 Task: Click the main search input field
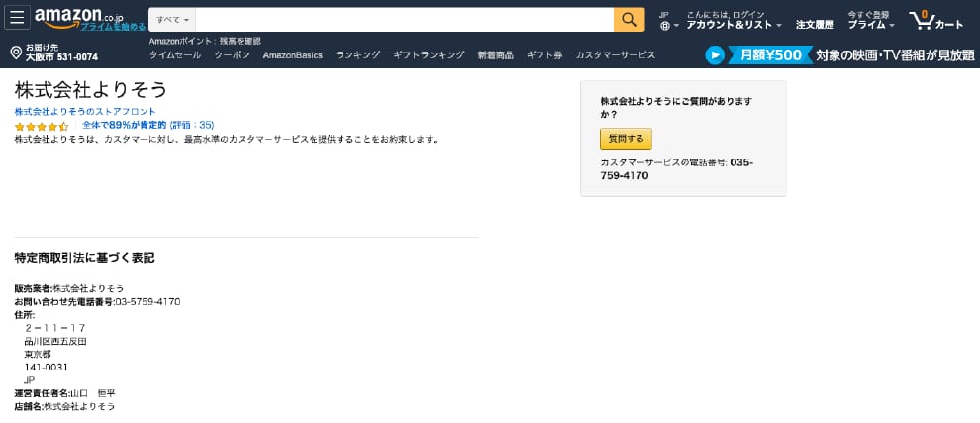405,20
